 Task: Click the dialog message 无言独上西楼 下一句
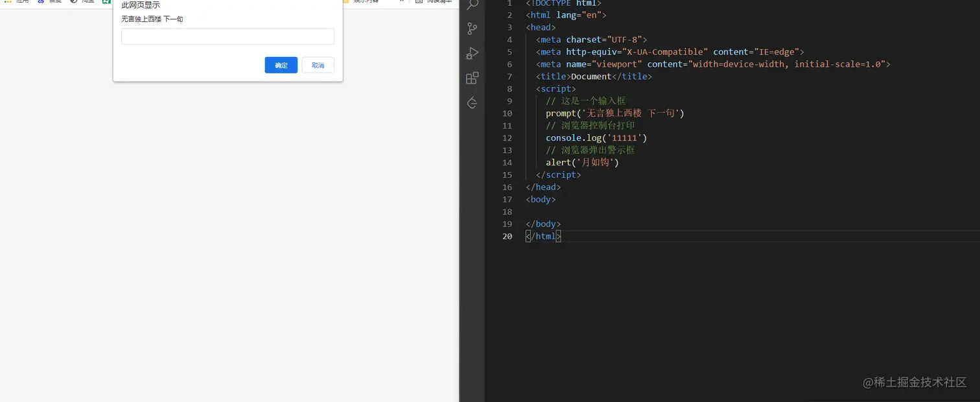click(152, 19)
